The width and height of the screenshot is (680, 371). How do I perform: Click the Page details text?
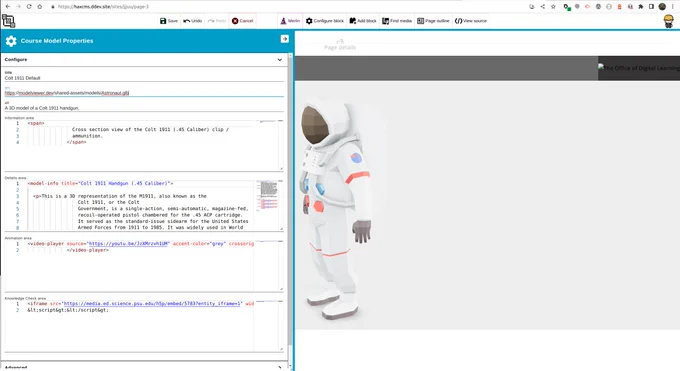[340, 47]
